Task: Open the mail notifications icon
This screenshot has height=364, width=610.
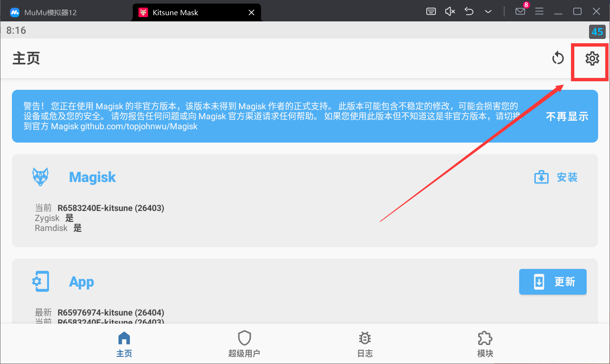Action: [x=520, y=11]
